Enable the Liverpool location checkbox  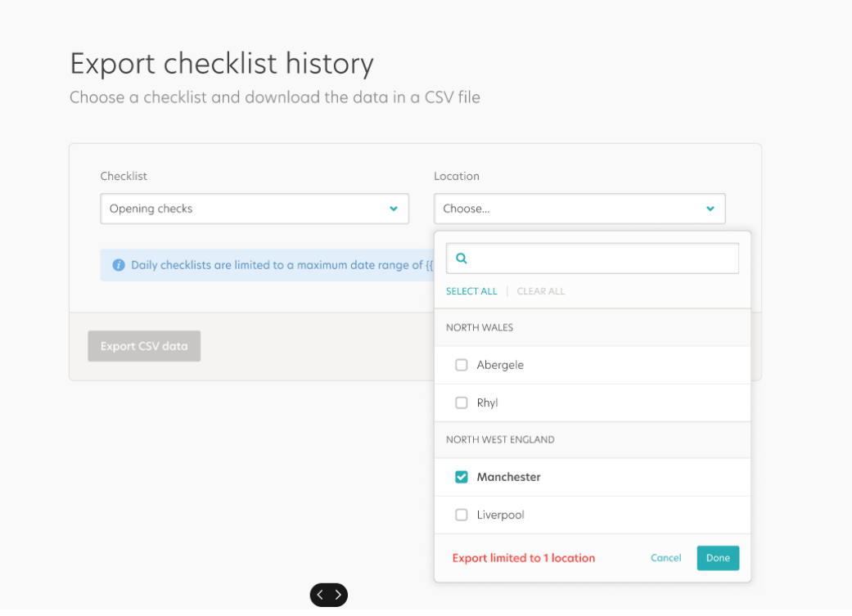(x=462, y=515)
